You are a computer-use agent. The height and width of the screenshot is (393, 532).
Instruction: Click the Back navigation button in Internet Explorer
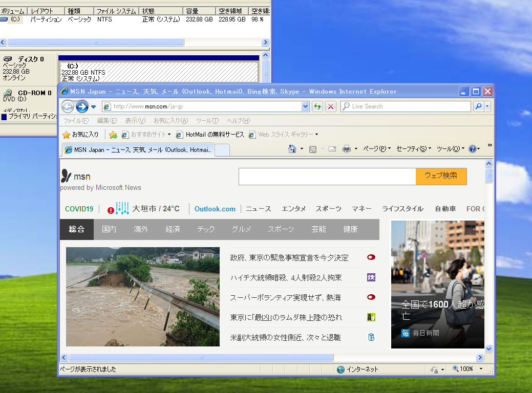pos(68,106)
